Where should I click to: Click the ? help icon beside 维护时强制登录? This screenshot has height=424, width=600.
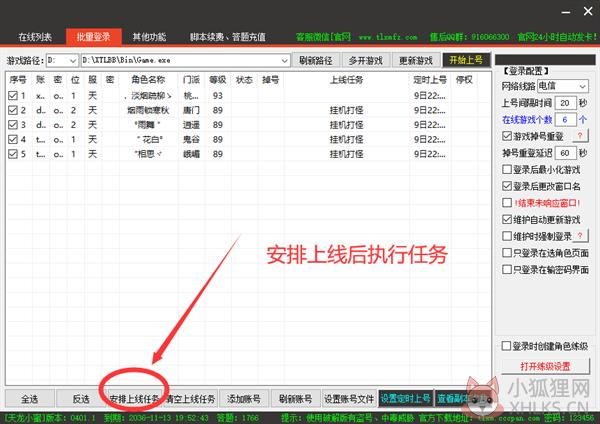580,236
